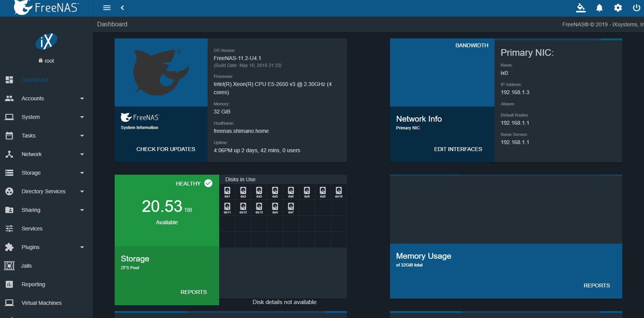This screenshot has height=318, width=644.
Task: Select disk da1 icon
Action: (227, 192)
